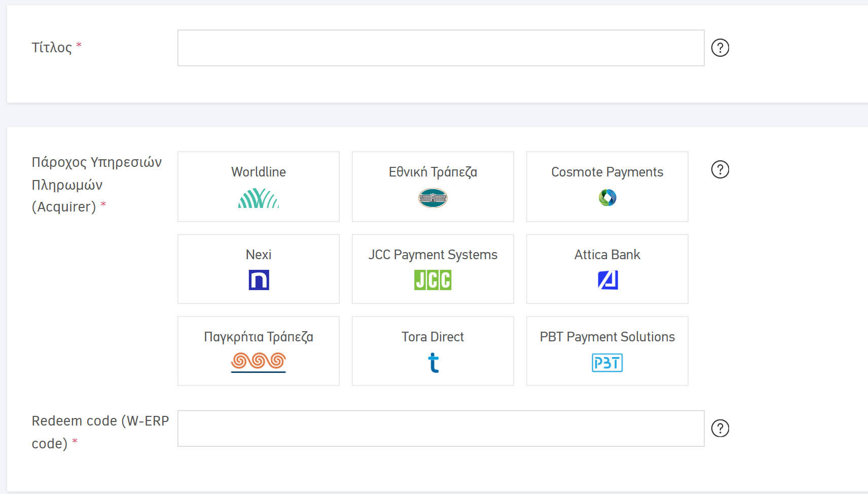The width and height of the screenshot is (868, 494).
Task: Click the Τίτλος field label
Action: tap(56, 47)
